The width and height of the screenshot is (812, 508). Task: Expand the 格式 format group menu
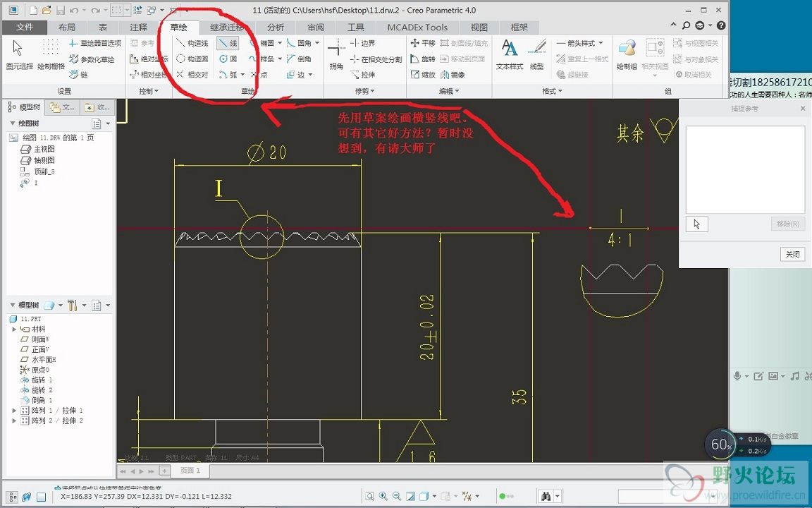552,91
